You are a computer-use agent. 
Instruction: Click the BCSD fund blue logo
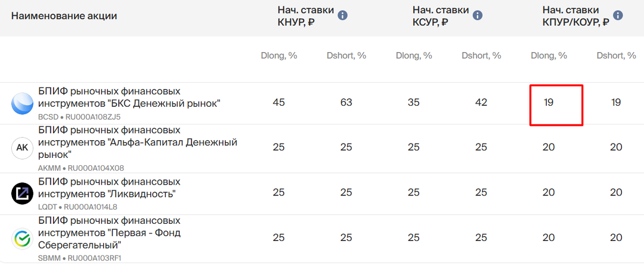[x=23, y=103]
